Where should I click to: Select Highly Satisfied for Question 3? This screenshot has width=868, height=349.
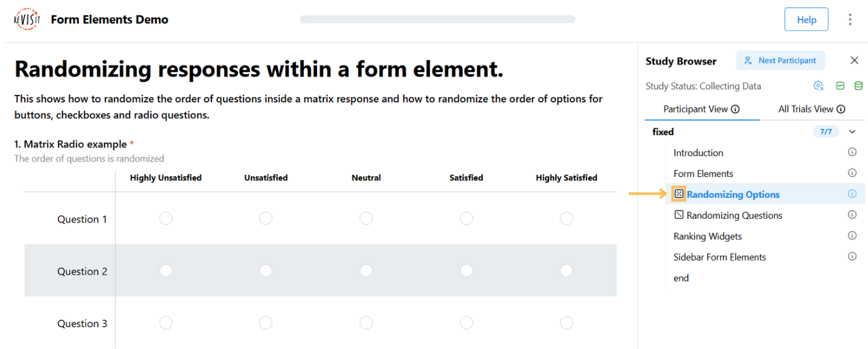coord(566,323)
